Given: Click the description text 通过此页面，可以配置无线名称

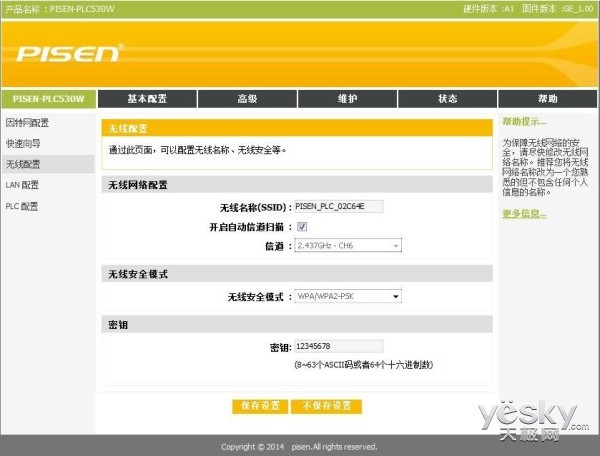Looking at the screenshot, I should pyautogui.click(x=197, y=150).
